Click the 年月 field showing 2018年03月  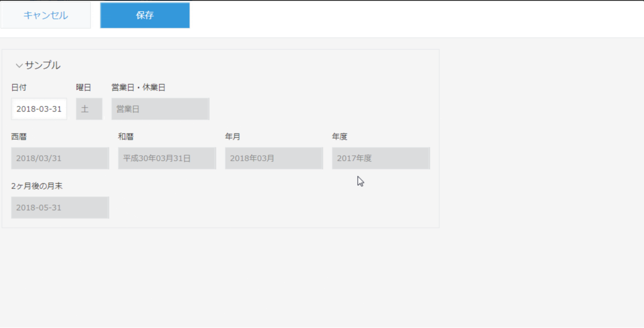pos(274,158)
